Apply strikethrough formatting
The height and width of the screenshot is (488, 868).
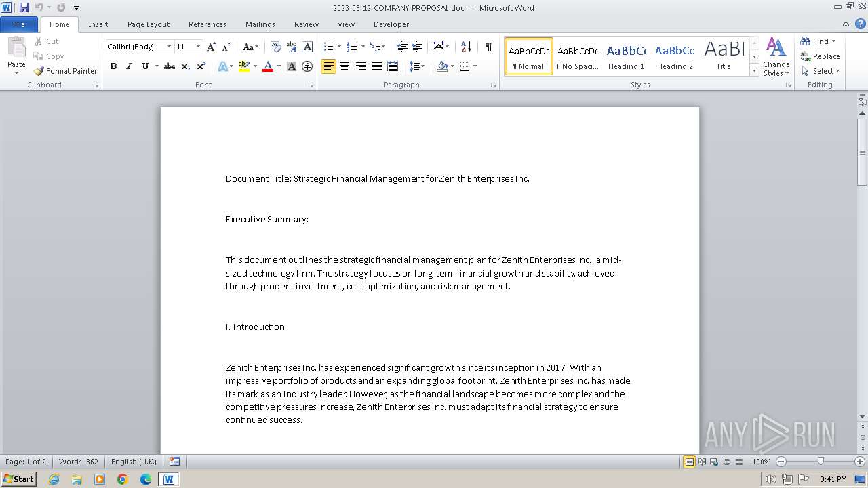click(170, 66)
